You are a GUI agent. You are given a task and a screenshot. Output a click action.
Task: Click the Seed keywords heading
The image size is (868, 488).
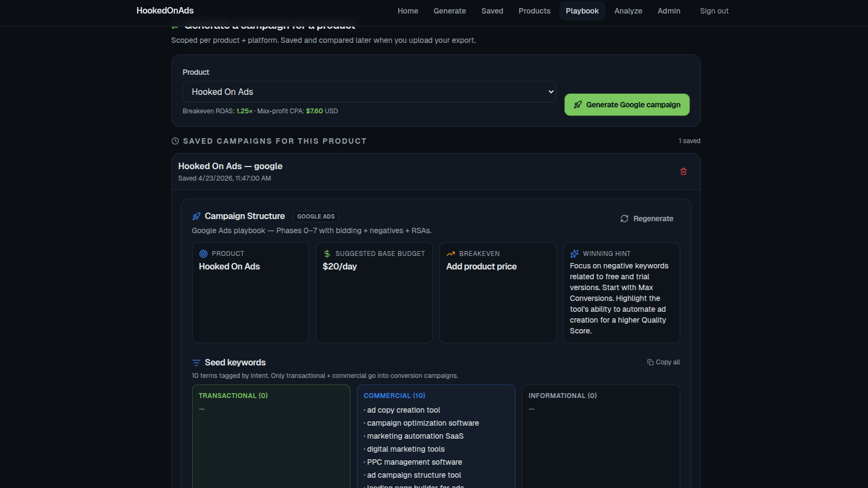coord(235,363)
